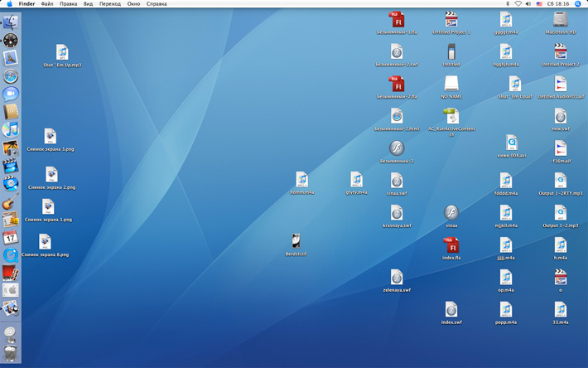
Task: Open Photo Booth red curtain icon
Action: [11, 273]
